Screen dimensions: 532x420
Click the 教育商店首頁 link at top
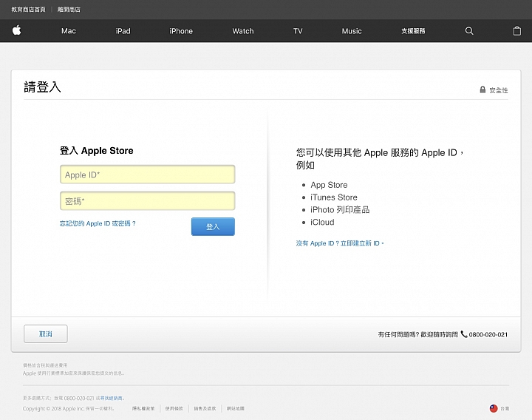tap(28, 10)
